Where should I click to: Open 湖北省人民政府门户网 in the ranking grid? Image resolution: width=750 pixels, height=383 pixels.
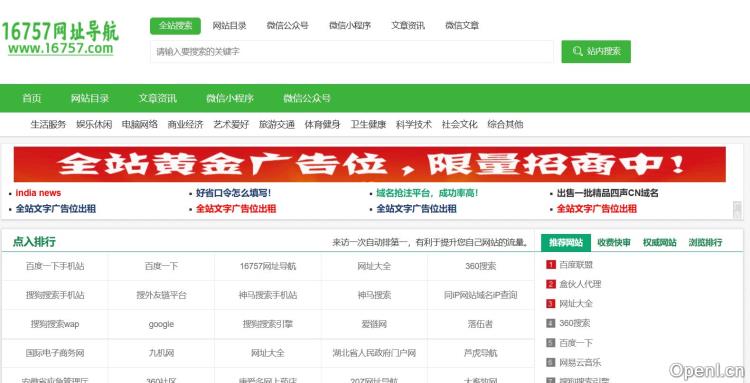[374, 354]
